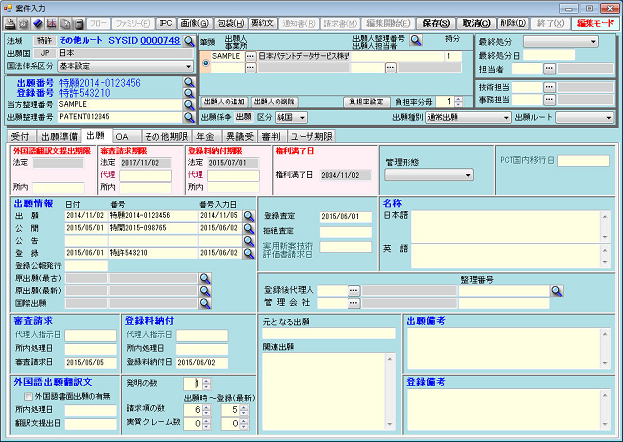Click magnifier beside 出願整理番号 PATENT012345 field
This screenshot has width=623, height=442.
click(189, 117)
